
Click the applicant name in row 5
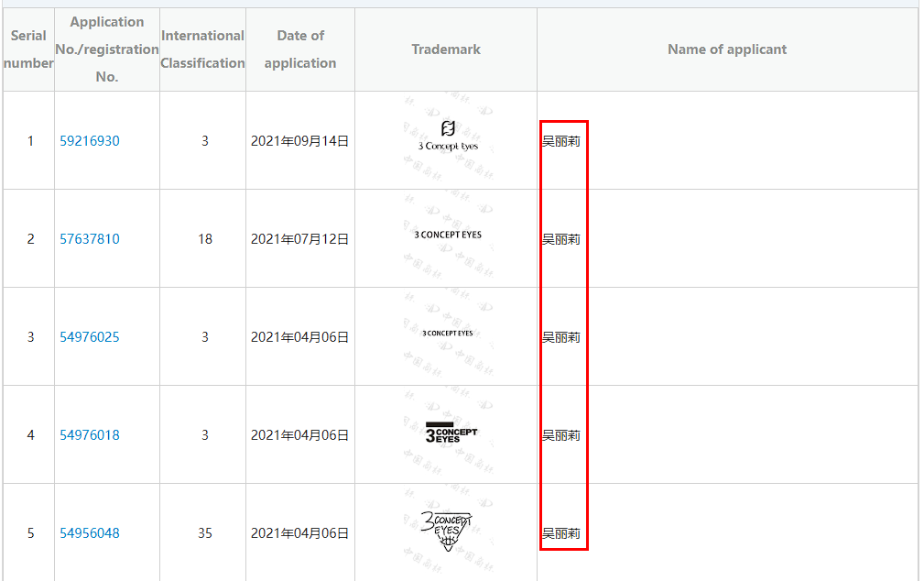(x=561, y=533)
